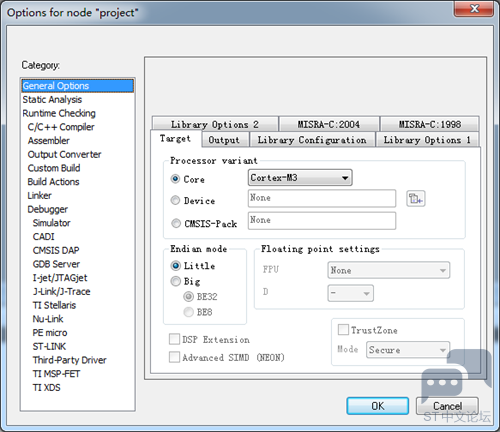Select the BE32 radio option
The image size is (500, 432).
[x=188, y=296]
